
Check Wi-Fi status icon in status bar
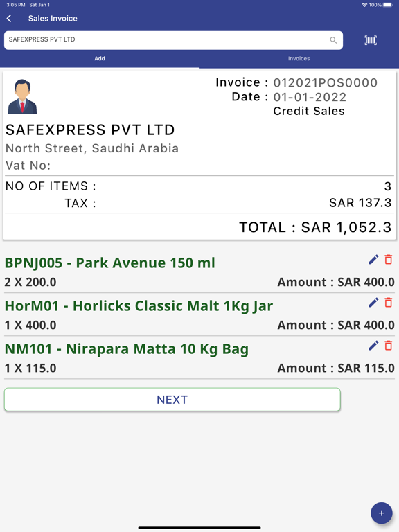(365, 5)
